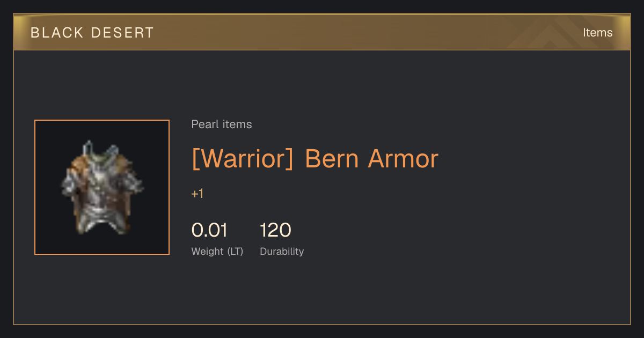The width and height of the screenshot is (644, 338).
Task: Click the Weight (LT) label
Action: tap(217, 252)
